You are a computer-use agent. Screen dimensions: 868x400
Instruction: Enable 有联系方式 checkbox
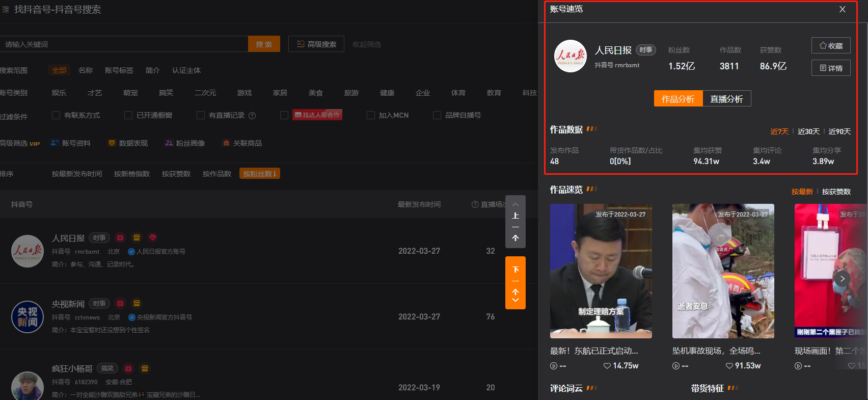(x=56, y=115)
